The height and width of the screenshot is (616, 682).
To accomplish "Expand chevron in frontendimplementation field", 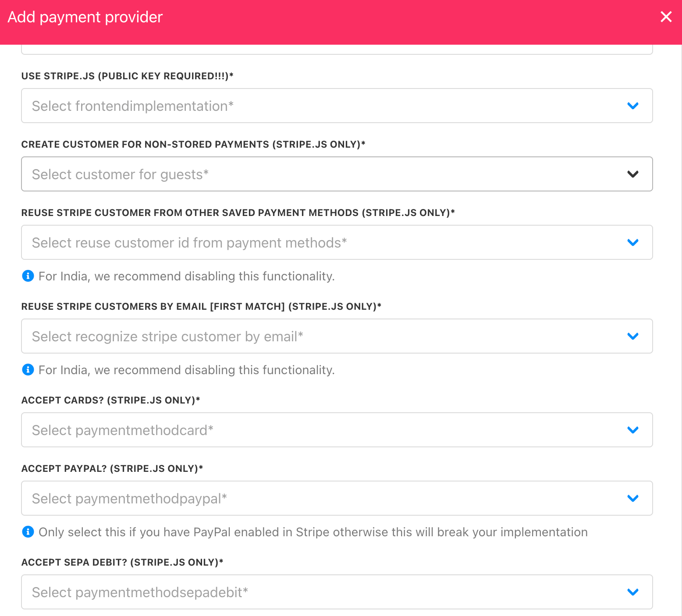I will [x=632, y=106].
